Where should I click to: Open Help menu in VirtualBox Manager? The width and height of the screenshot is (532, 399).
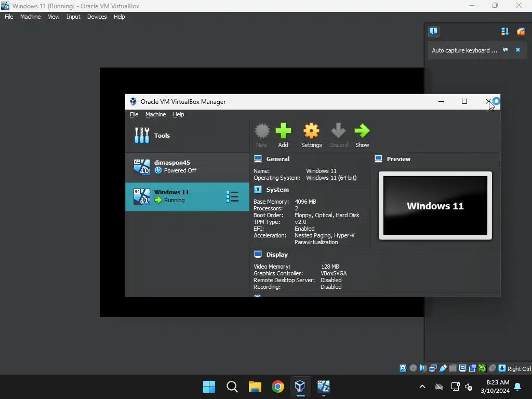click(x=179, y=114)
